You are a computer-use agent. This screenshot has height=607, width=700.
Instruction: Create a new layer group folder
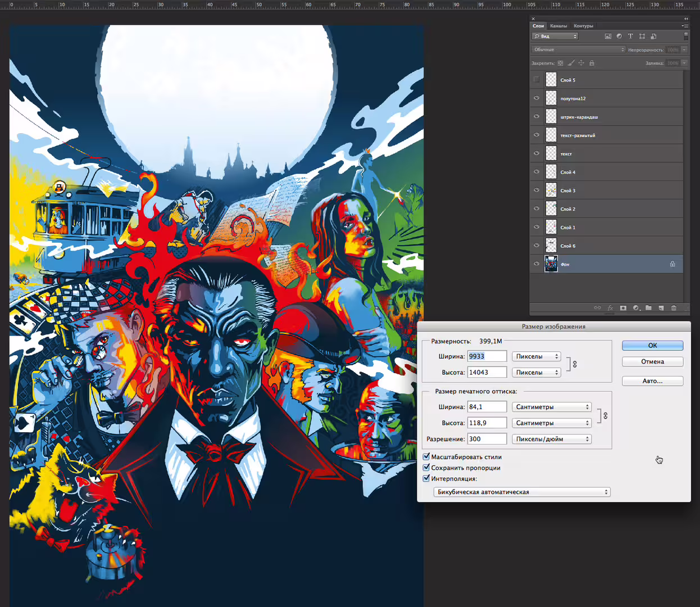point(648,308)
